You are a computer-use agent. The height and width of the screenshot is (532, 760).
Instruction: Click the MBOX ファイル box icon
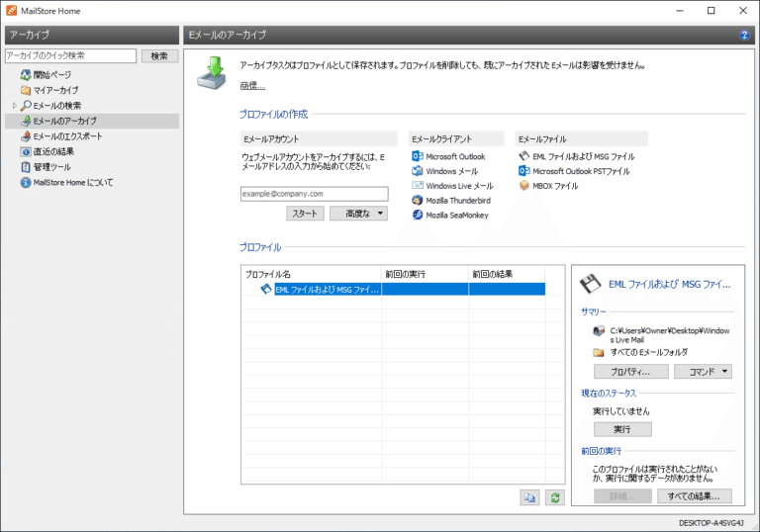click(523, 185)
